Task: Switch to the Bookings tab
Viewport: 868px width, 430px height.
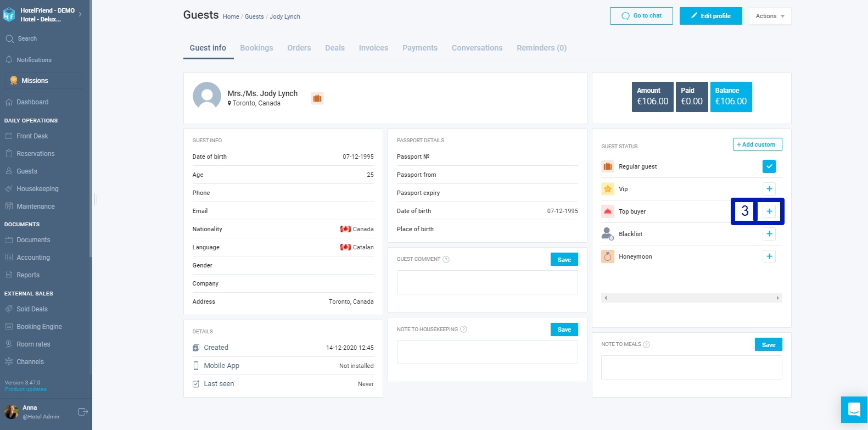Action: point(256,48)
